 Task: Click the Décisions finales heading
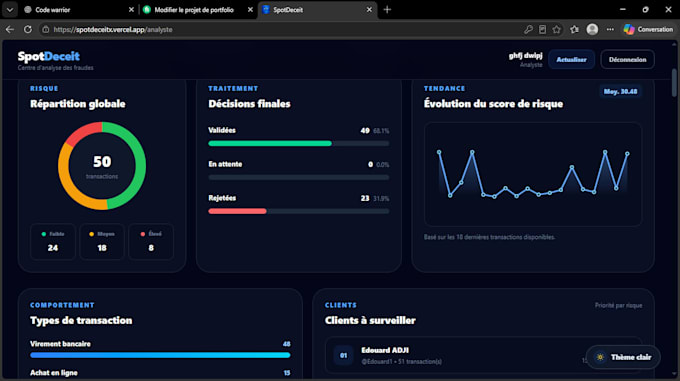coord(249,104)
